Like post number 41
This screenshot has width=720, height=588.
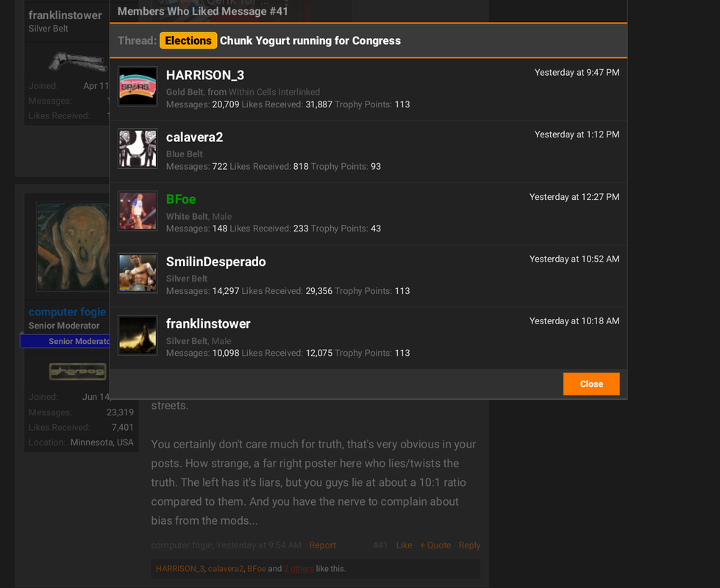(404, 545)
